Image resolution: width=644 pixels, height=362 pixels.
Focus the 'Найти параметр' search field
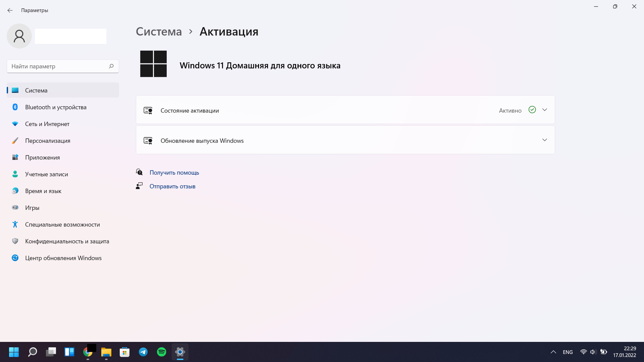63,66
